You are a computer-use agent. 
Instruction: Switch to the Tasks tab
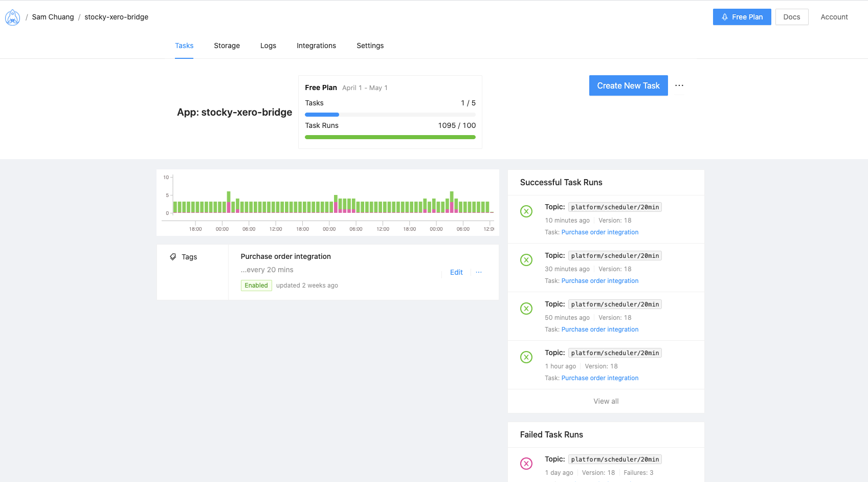pyautogui.click(x=184, y=46)
